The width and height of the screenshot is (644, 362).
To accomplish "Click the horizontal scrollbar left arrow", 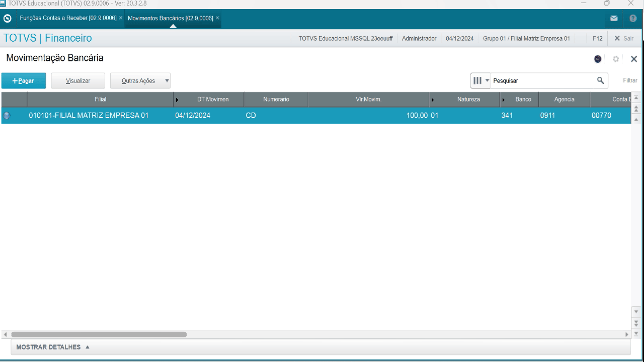I will [5, 334].
